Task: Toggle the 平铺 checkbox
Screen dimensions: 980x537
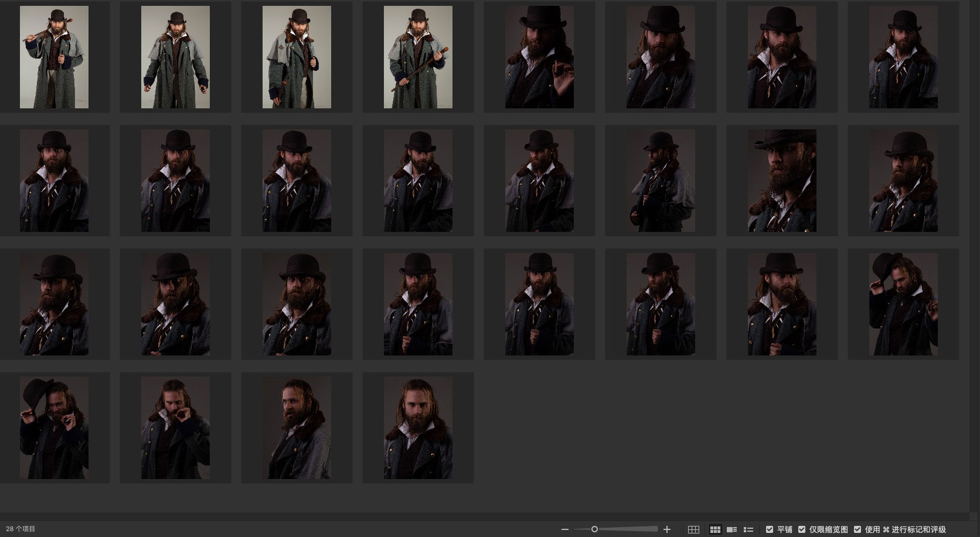Action: (x=770, y=529)
